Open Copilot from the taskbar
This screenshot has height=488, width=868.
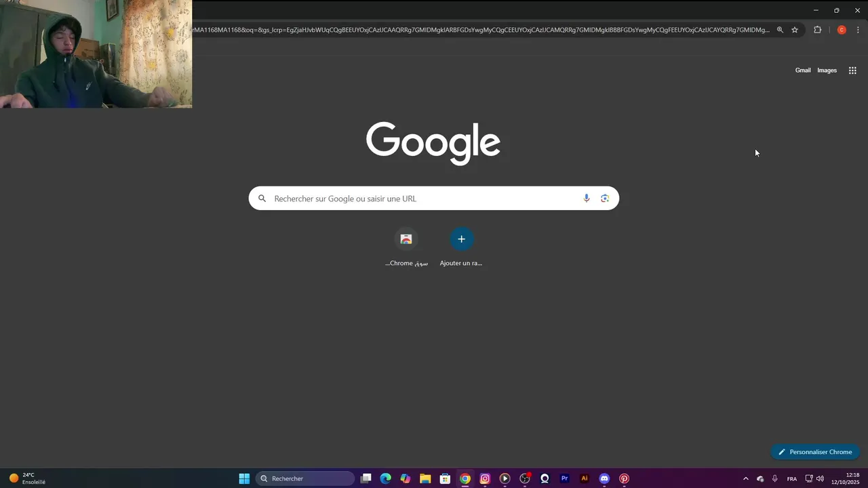pyautogui.click(x=406, y=479)
